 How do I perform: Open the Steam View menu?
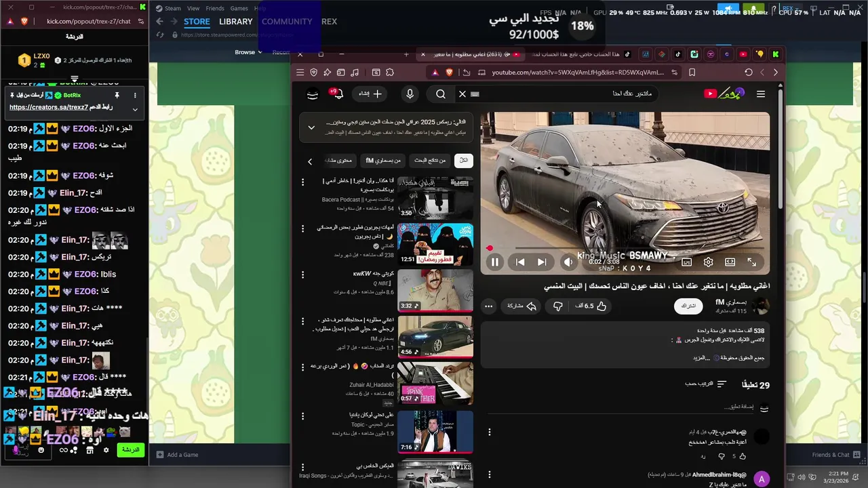pos(193,8)
